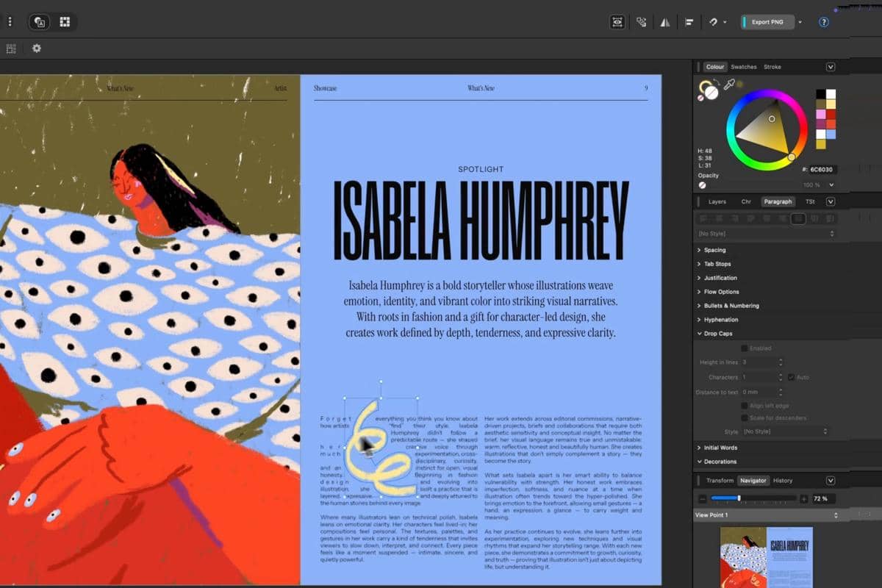
Task: Click the opacity slashed circle icon
Action: [x=703, y=185]
